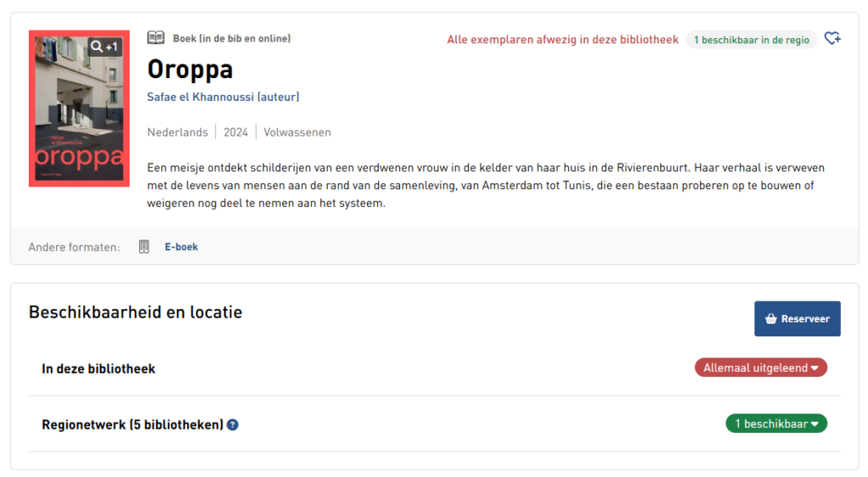Click the 'Boek (in de bib en online)' label
Screen dimensions: 868x477
pos(231,38)
